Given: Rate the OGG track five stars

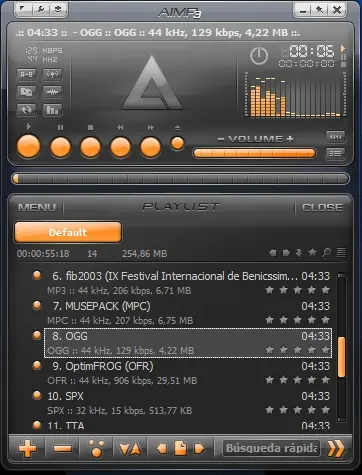Looking at the screenshot, I should coord(326,350).
